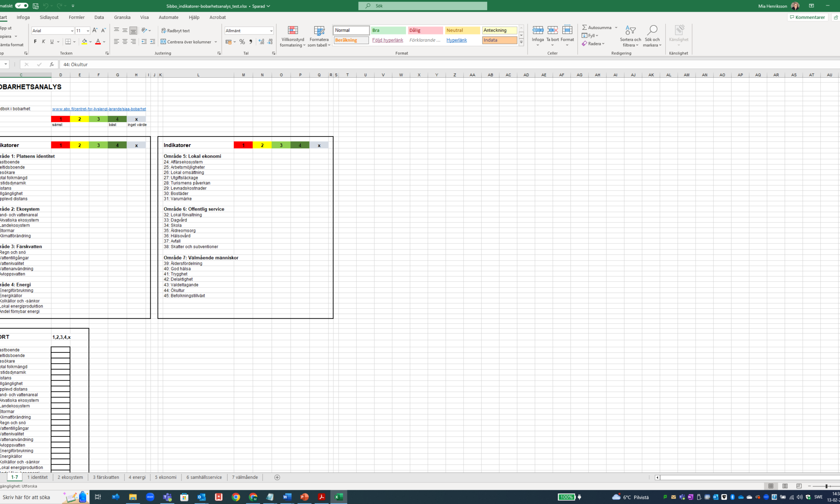Toggle AutoSave switch

[x=21, y=6]
